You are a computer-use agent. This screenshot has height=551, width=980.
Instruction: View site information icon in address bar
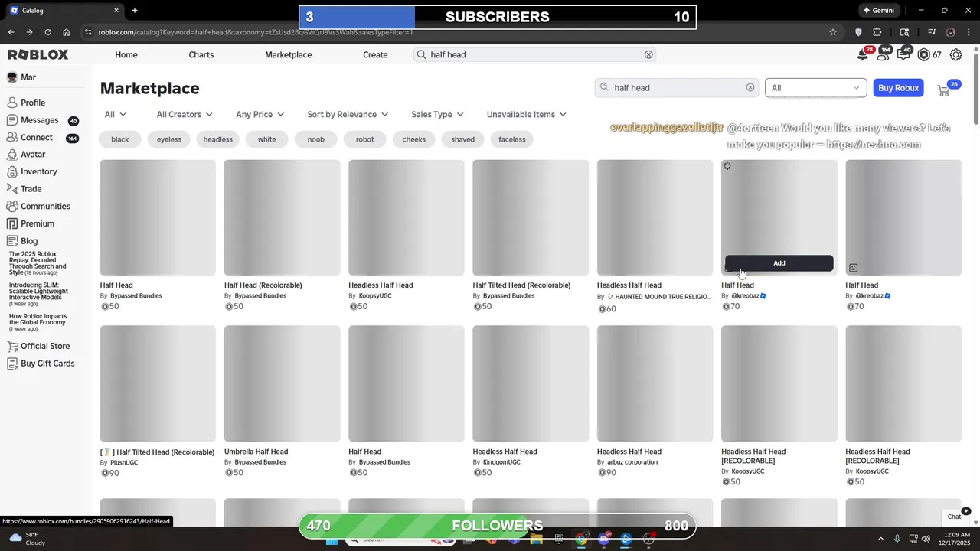[x=88, y=32]
